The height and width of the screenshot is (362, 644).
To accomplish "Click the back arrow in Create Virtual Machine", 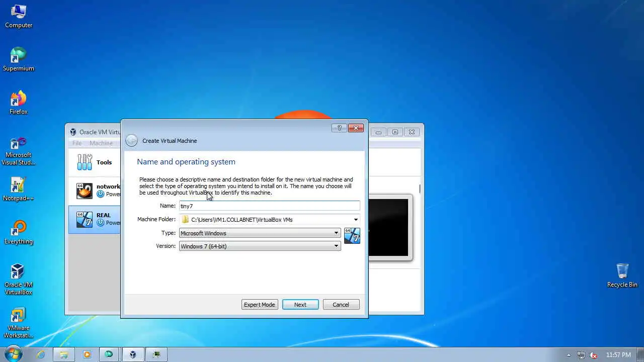I will [131, 141].
